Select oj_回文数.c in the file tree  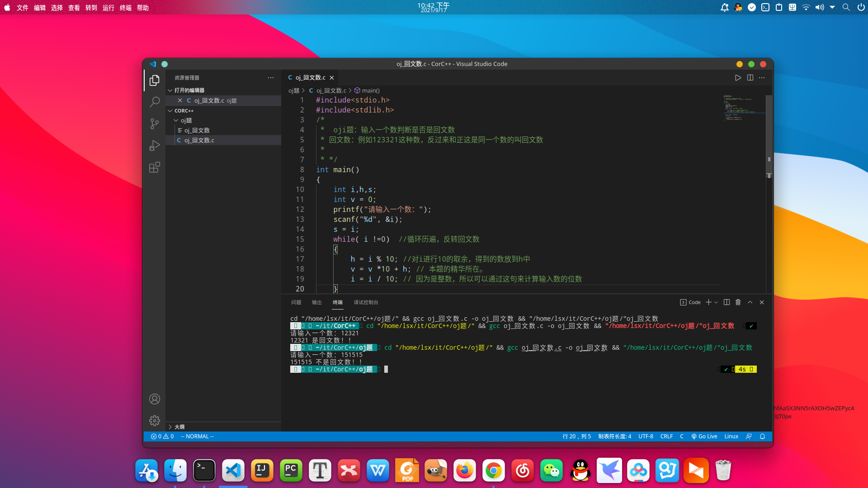[x=223, y=140]
